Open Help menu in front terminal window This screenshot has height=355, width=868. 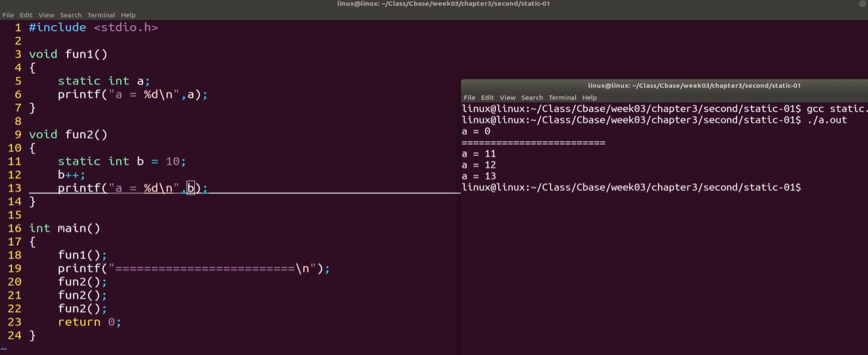click(x=590, y=97)
